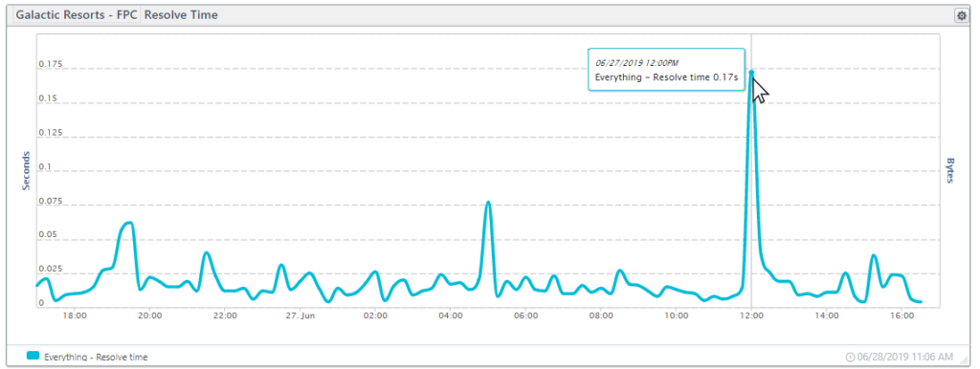
Task: Click the 06:00 x-axis label
Action: (x=525, y=315)
